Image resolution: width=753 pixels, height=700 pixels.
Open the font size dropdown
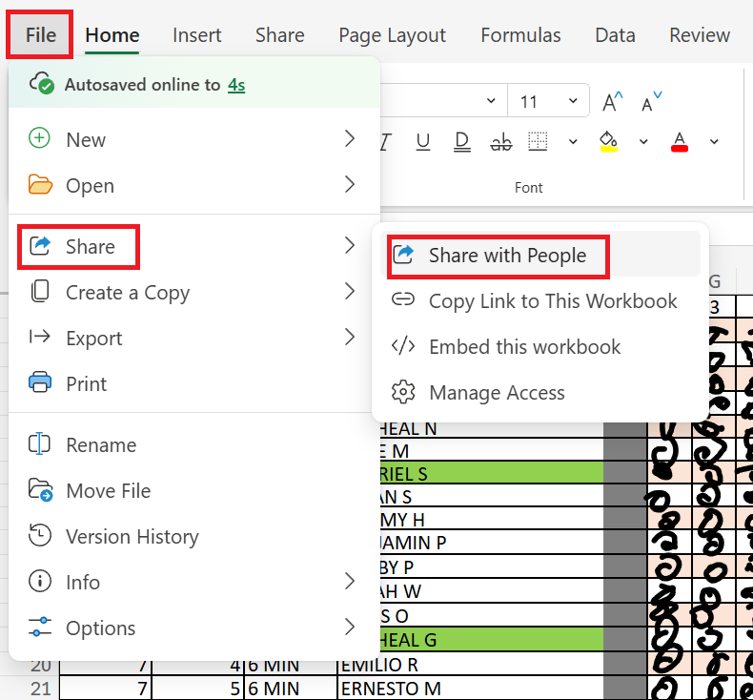coord(573,101)
